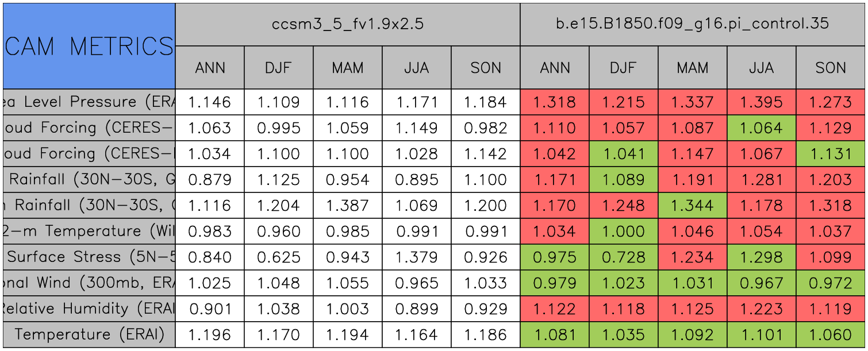868x351 pixels.
Task: Select the b.e15.B1850.f09_g16.pi_control.35 group header
Action: click(x=693, y=24)
